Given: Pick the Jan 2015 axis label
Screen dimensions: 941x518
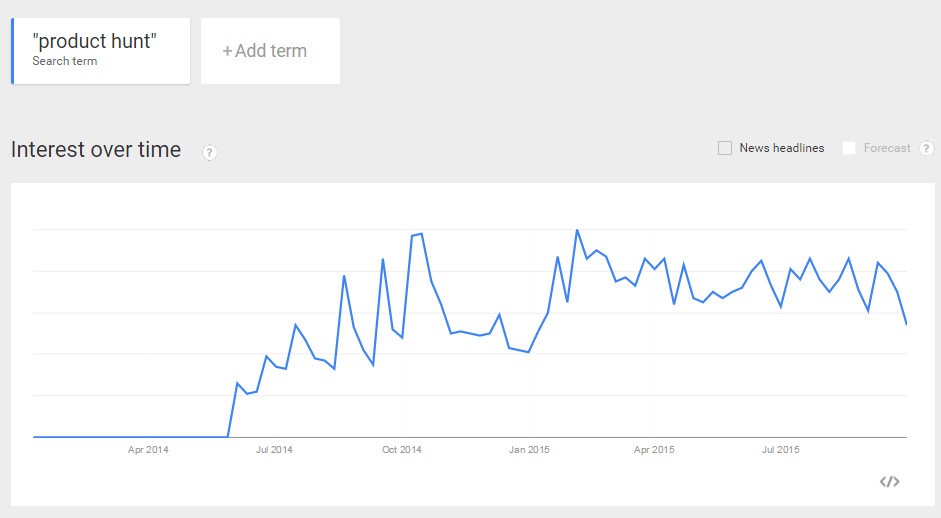Looking at the screenshot, I should [x=529, y=450].
